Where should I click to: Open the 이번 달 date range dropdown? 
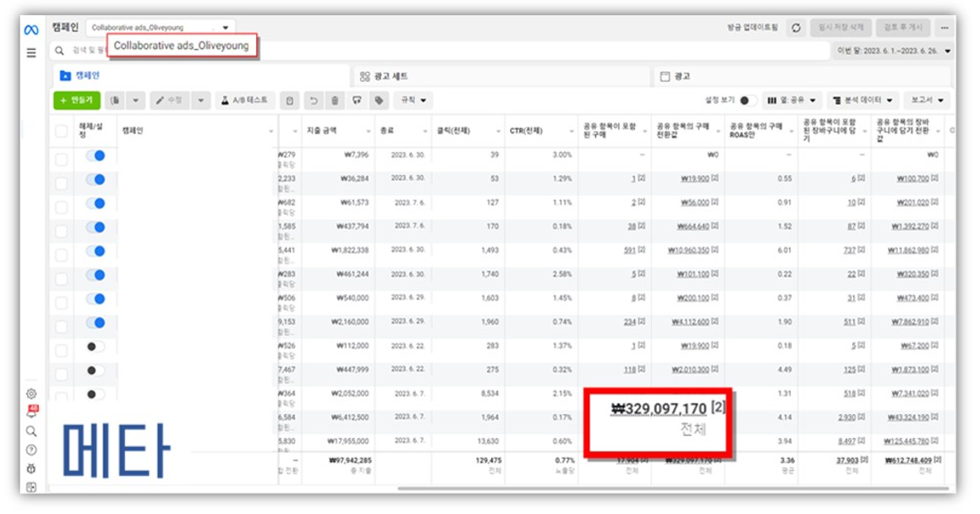pos(895,51)
